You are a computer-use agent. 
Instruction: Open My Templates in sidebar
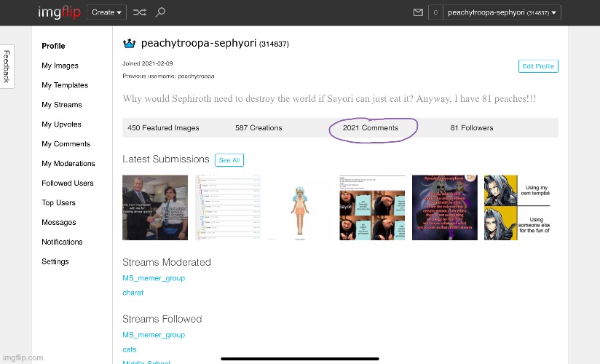coord(65,85)
